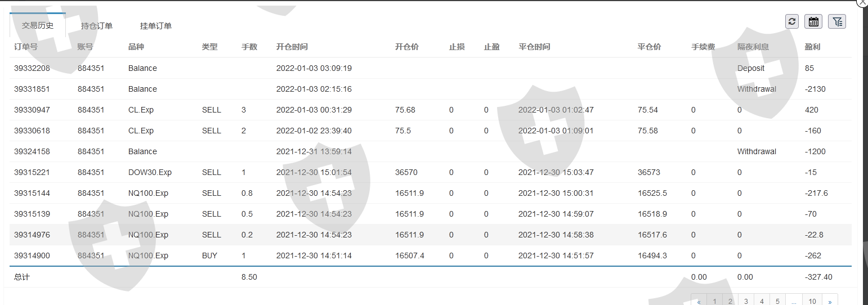Open the calendar date picker
The width and height of the screenshot is (868, 305).
click(x=813, y=21)
